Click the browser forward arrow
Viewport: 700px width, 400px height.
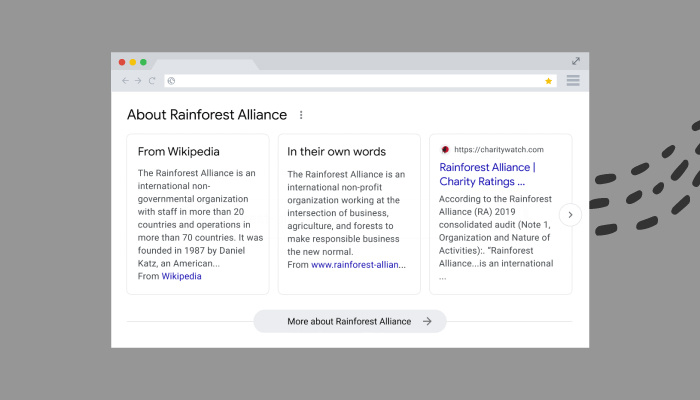[x=138, y=81]
